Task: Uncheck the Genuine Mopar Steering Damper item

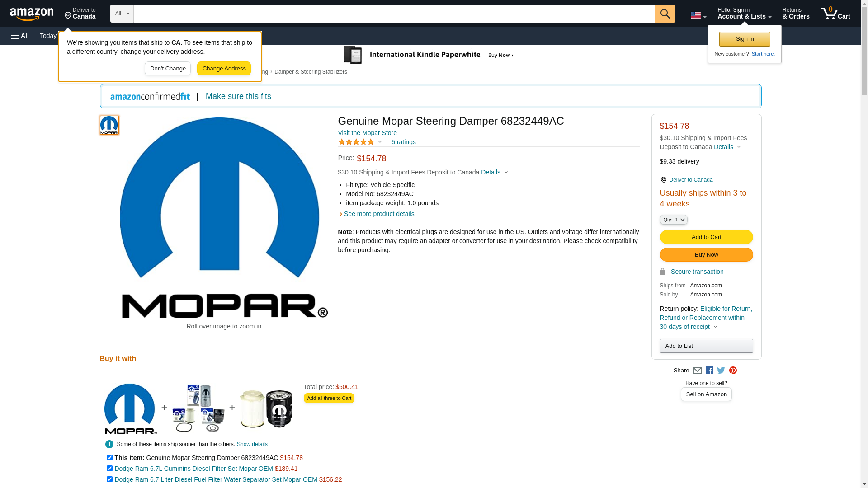Action: click(109, 458)
